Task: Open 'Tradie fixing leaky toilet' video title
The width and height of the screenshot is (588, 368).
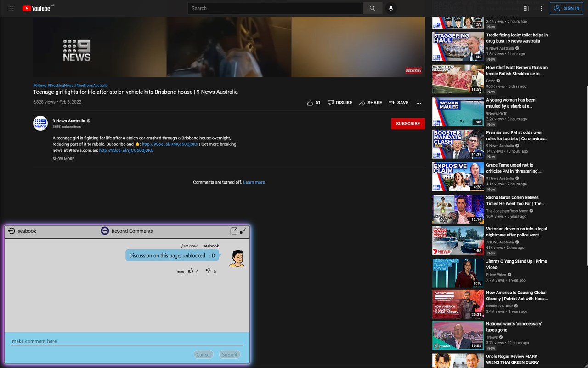Action: (517, 38)
